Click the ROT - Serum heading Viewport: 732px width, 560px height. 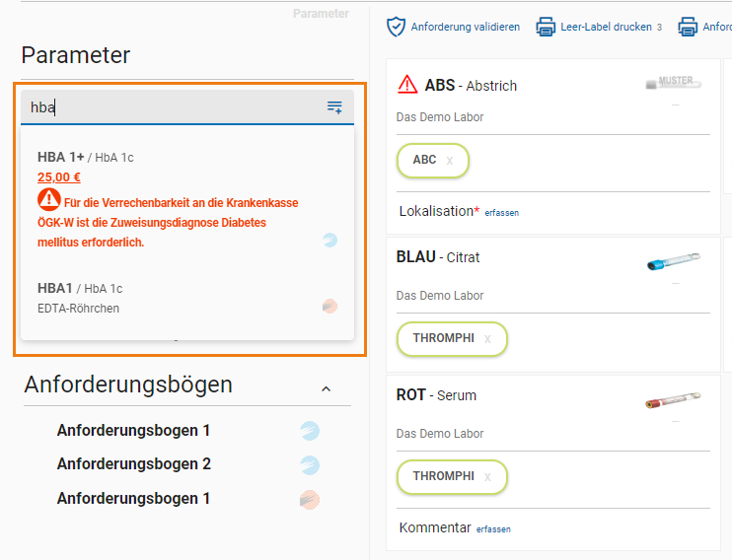coord(436,395)
